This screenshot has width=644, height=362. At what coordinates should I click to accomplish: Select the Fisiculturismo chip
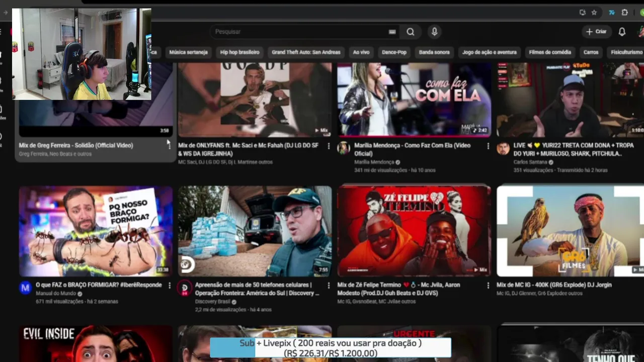click(626, 52)
